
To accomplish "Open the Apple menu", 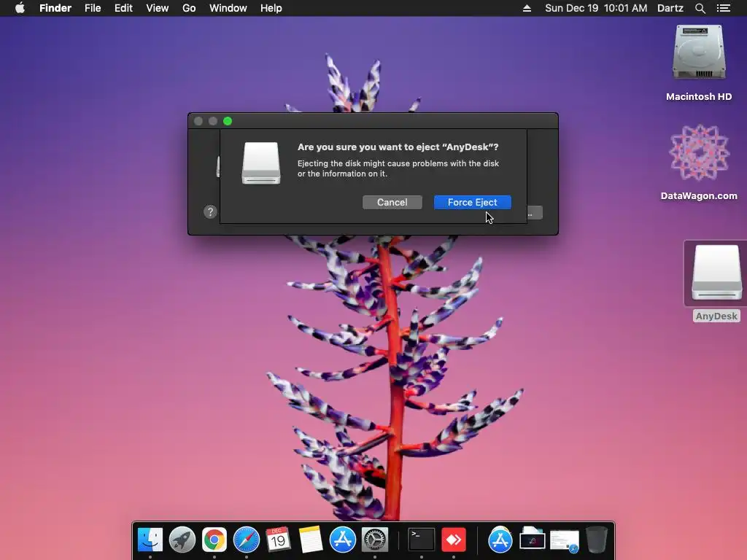I will coord(20,8).
